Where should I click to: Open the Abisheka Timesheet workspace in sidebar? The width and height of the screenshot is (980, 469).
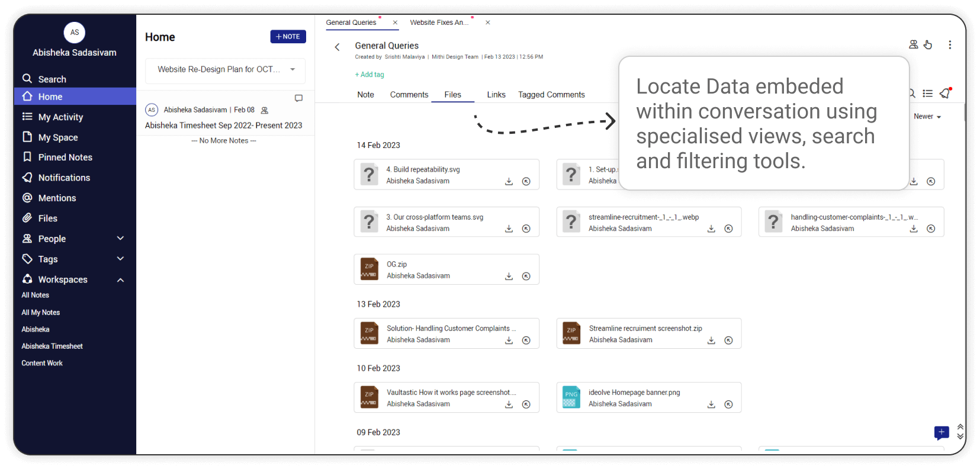coord(52,346)
